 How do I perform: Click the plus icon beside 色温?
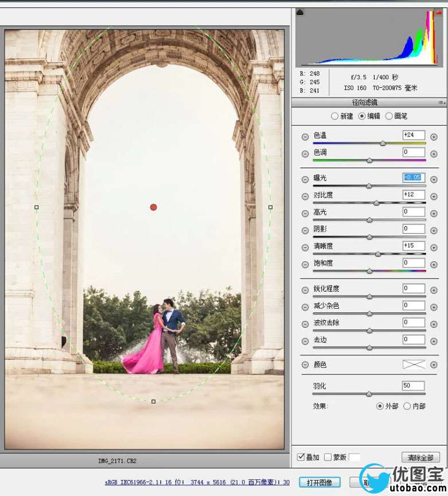point(434,137)
